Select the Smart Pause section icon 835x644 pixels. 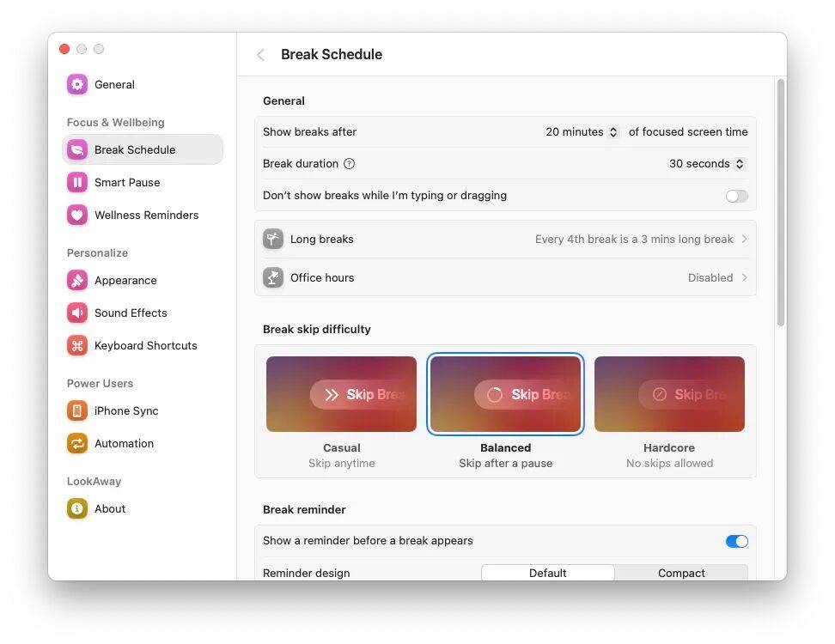[76, 182]
